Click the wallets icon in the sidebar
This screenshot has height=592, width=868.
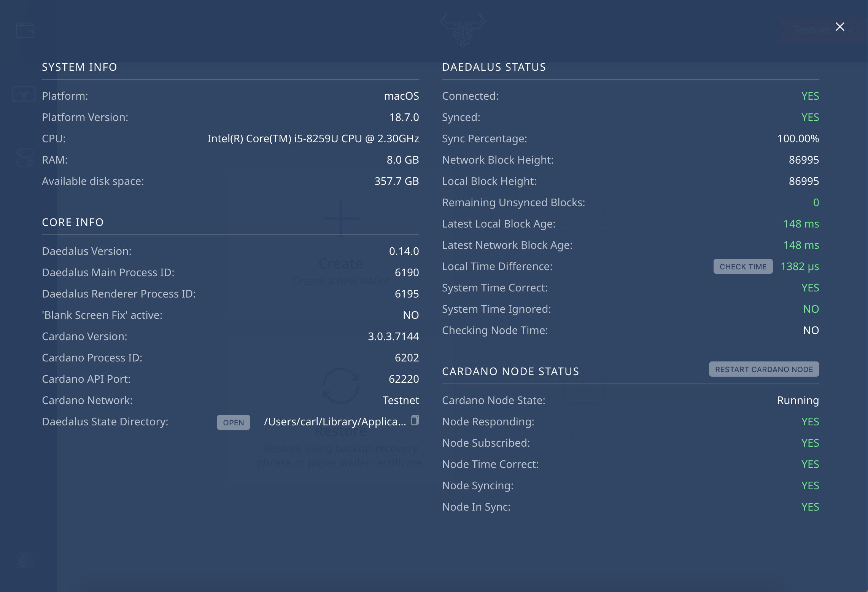(25, 30)
